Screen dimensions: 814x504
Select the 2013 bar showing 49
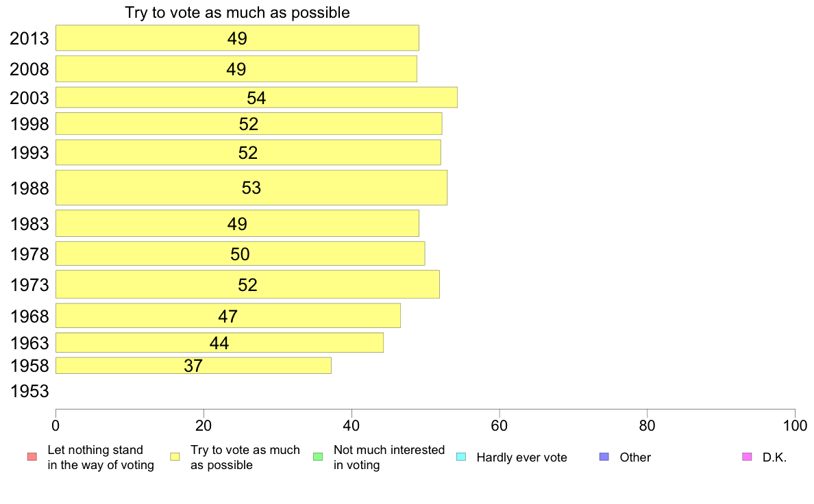click(x=237, y=38)
